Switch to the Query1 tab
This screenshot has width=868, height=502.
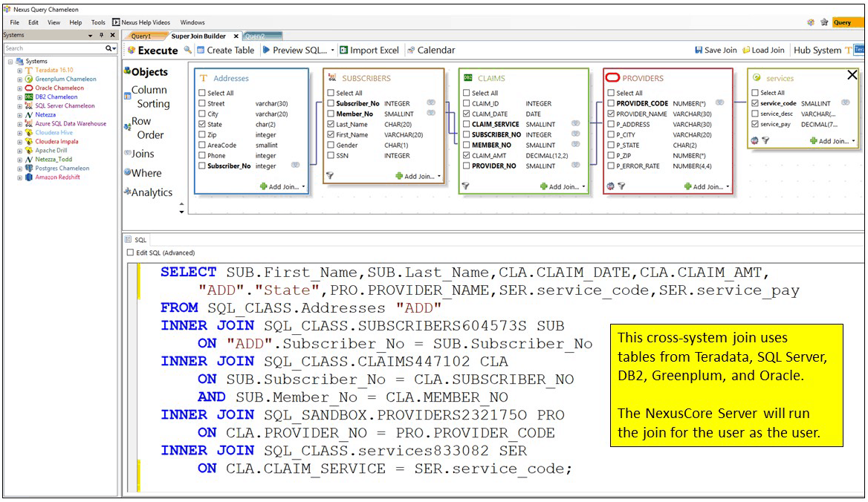pos(140,36)
